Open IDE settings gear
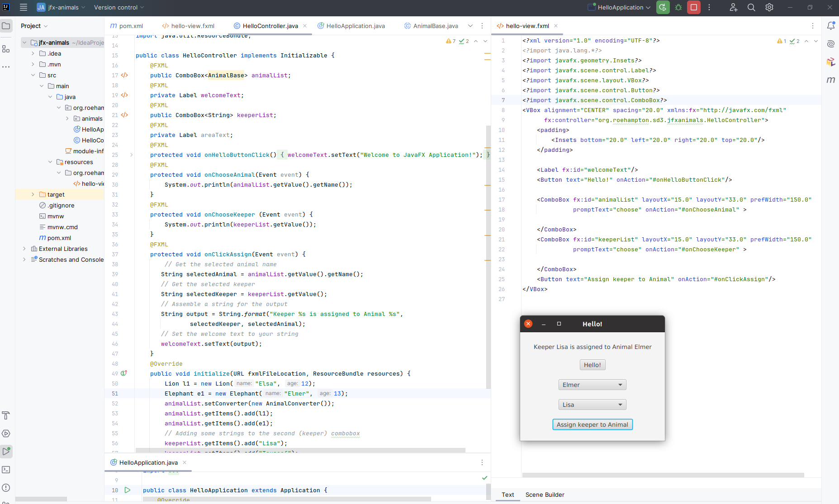This screenshot has height=504, width=839. tap(769, 7)
